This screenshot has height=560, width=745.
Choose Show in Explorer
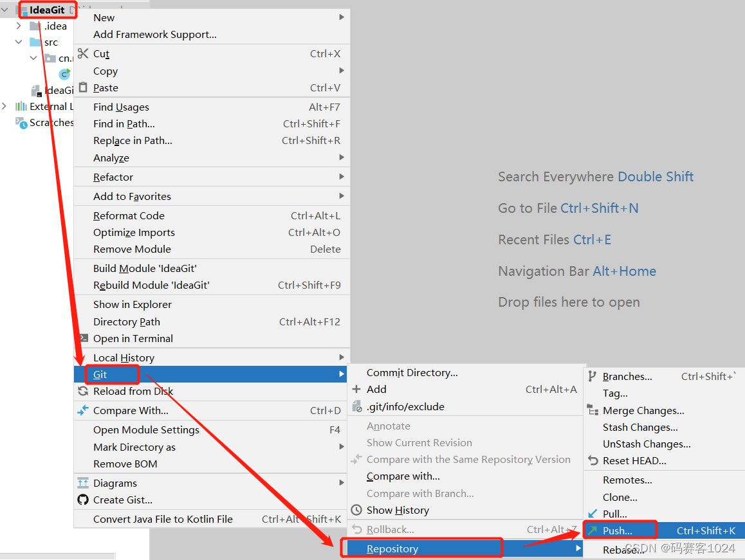point(212,305)
